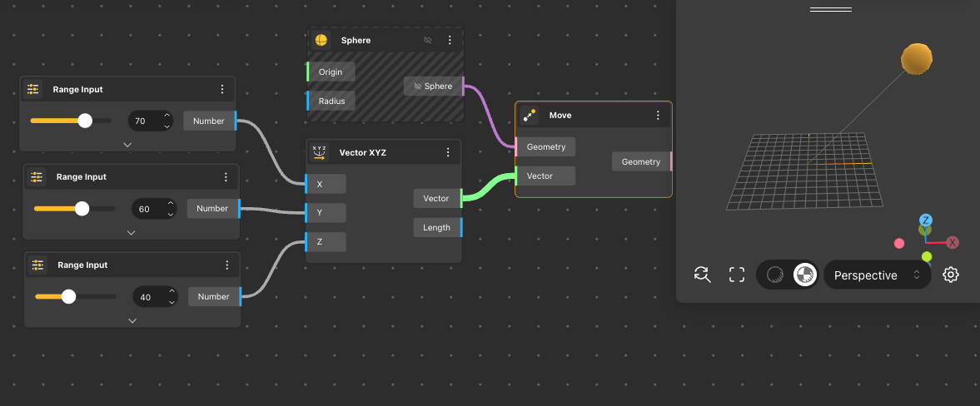Click the Z axis on gizmo
Viewport: 980px width, 406px height.
click(925, 220)
